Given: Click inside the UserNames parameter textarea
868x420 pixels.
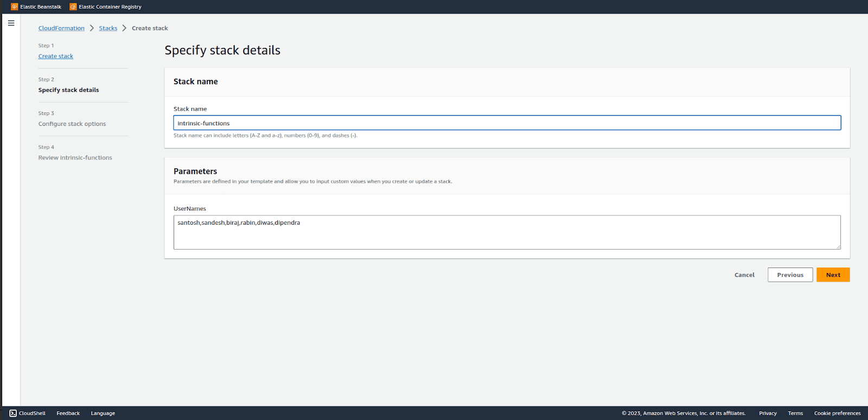Looking at the screenshot, I should pyautogui.click(x=507, y=232).
